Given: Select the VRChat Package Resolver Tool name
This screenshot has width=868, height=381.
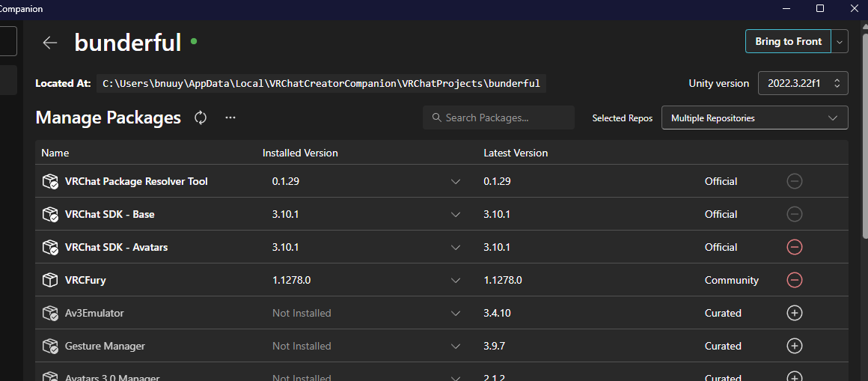Looking at the screenshot, I should point(136,181).
